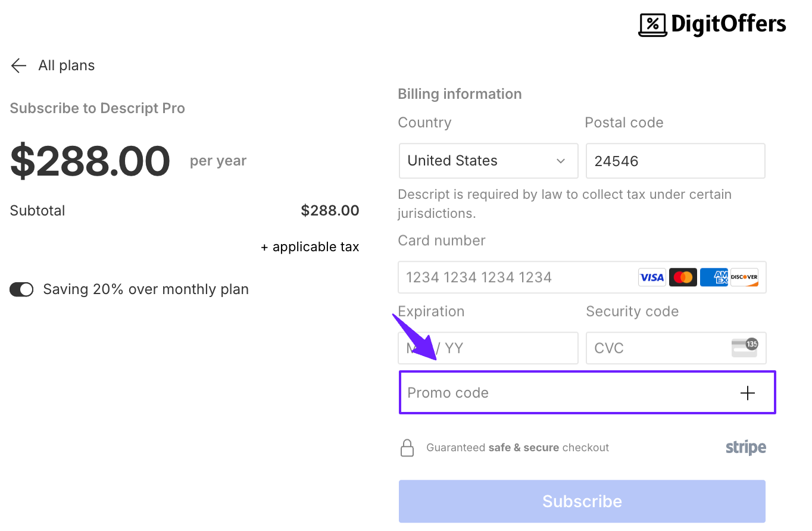Click the padlock secure checkout icon

click(x=407, y=448)
